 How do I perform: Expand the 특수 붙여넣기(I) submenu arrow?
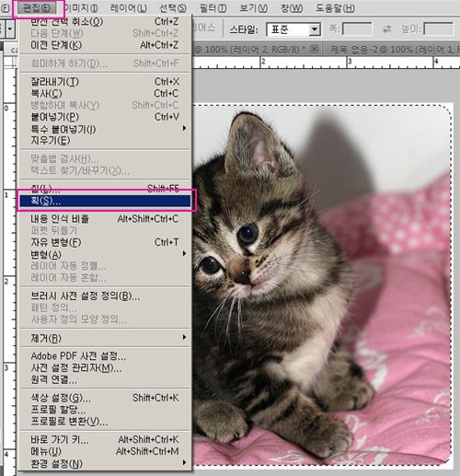(x=184, y=128)
